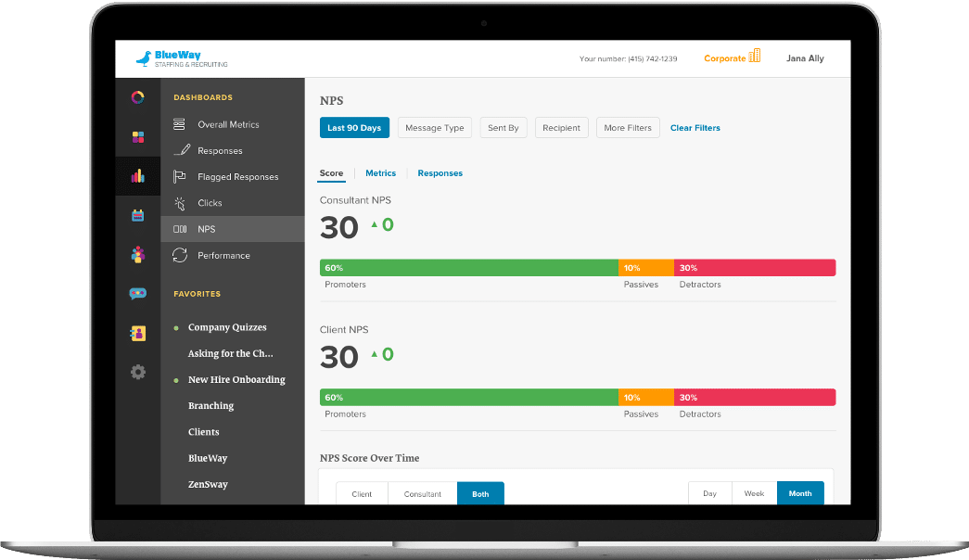Toggle chart to Client view
Image resolution: width=969 pixels, height=560 pixels.
(x=362, y=494)
